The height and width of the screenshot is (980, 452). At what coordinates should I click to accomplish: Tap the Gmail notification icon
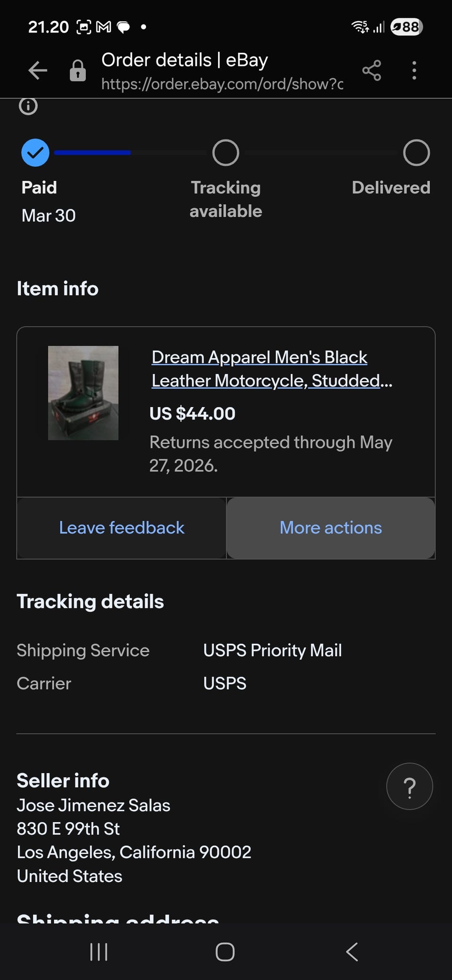pyautogui.click(x=104, y=27)
